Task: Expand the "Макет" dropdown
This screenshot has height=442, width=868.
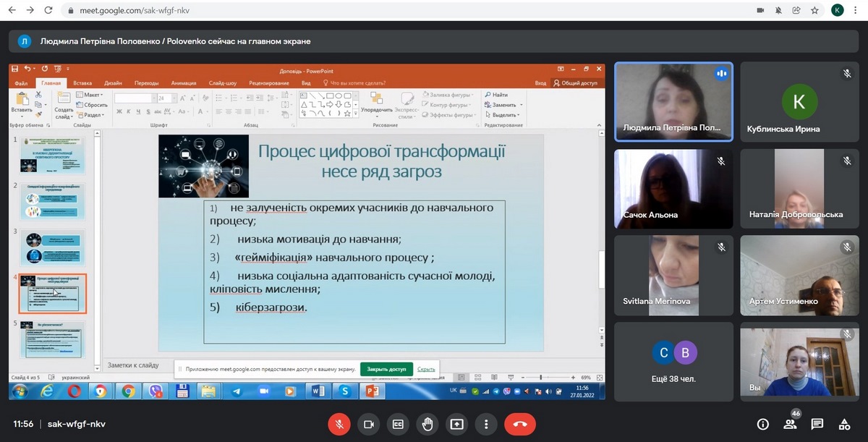Action: (93, 95)
